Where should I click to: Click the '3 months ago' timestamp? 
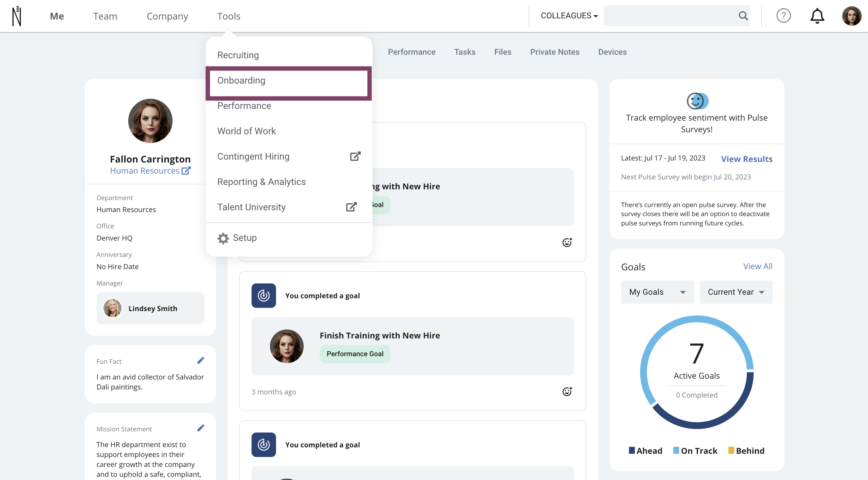(x=274, y=392)
